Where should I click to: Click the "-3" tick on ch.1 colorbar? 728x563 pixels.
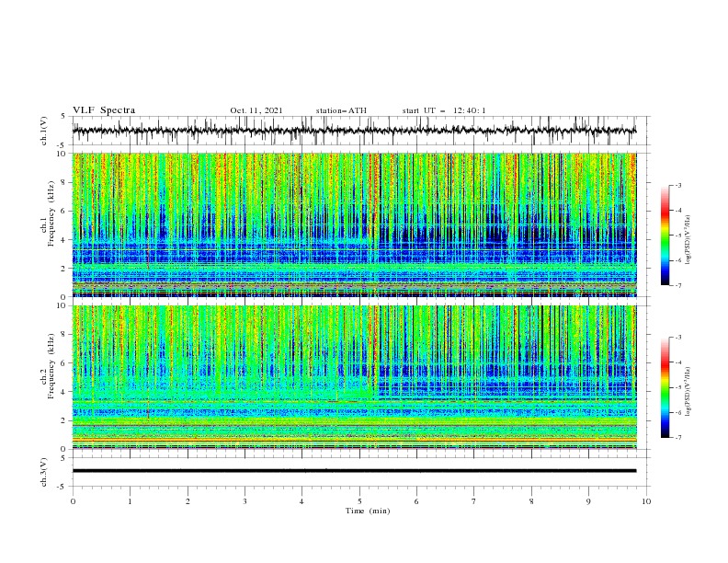(678, 186)
